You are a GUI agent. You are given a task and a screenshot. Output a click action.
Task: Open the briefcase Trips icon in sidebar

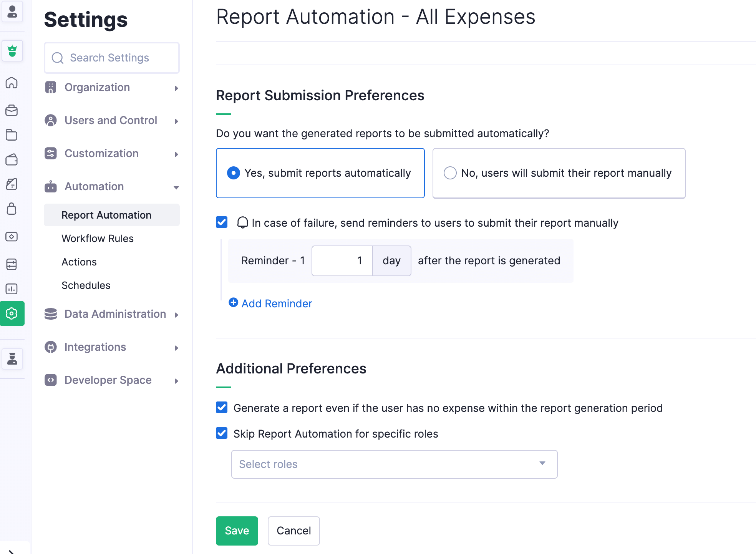[12, 110]
